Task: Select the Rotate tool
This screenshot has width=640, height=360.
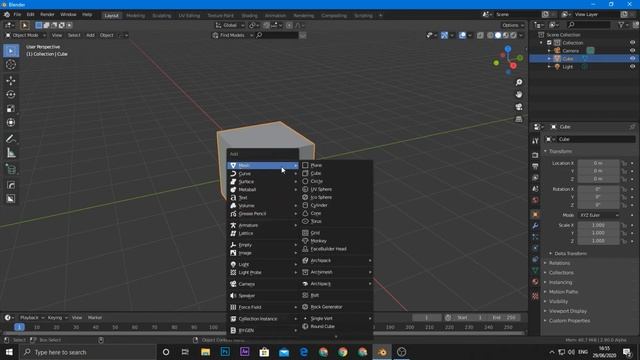Action: pos(11,94)
